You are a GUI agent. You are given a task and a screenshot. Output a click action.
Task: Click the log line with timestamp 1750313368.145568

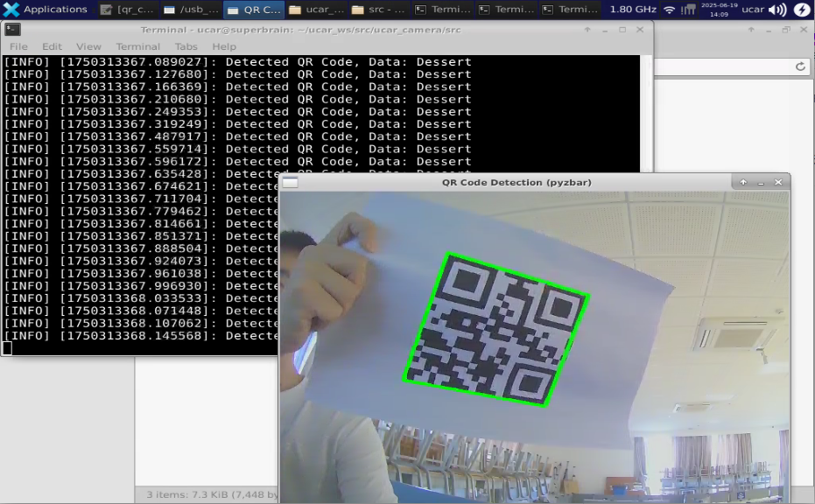point(141,336)
